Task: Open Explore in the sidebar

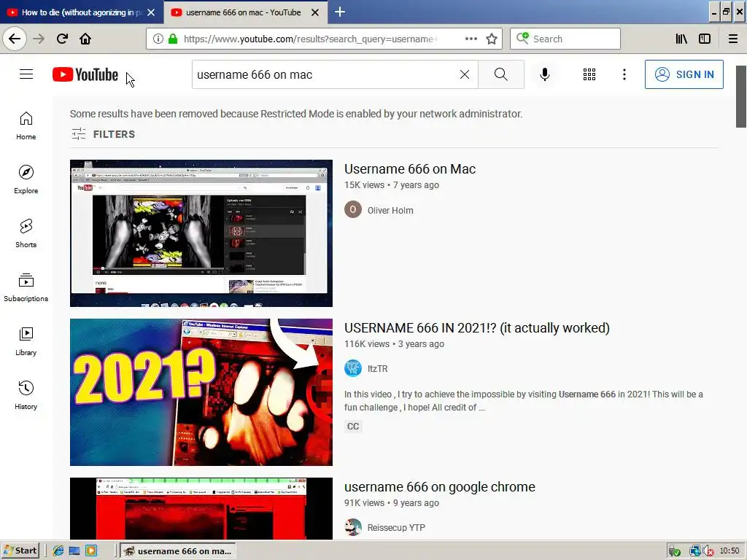Action: click(26, 179)
